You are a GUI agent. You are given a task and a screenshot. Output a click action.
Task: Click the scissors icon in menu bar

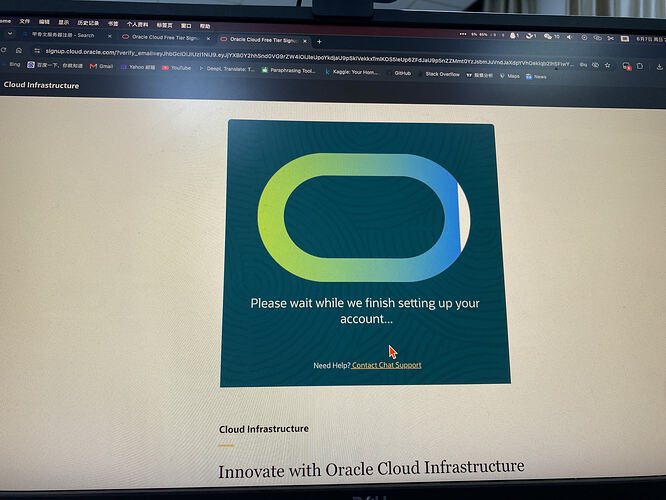coord(611,38)
